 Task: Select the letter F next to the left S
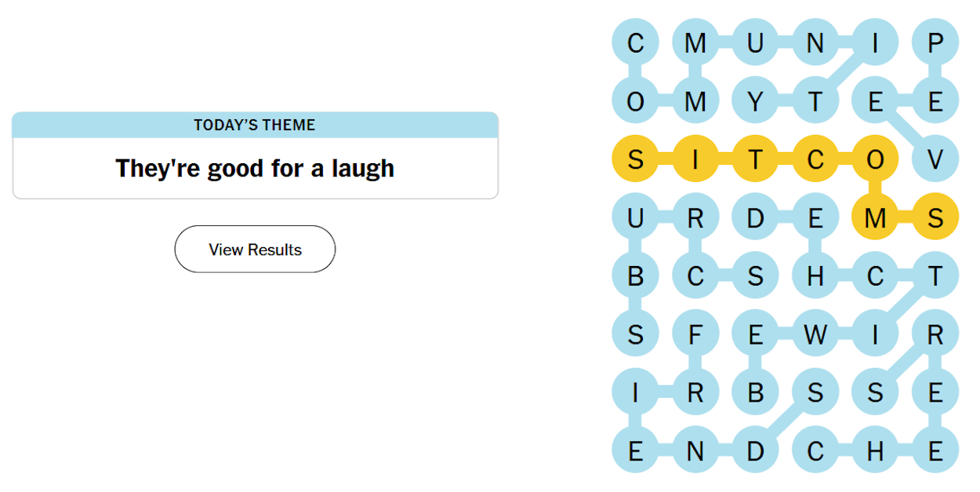[695, 333]
